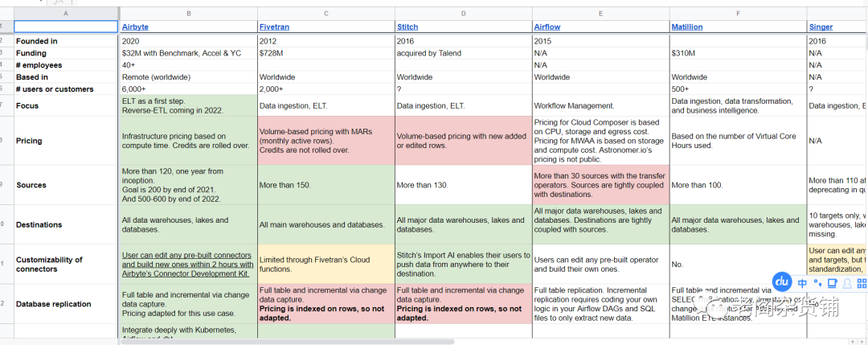Open the Singer header link
This screenshot has width=868, height=345.
(x=821, y=27)
